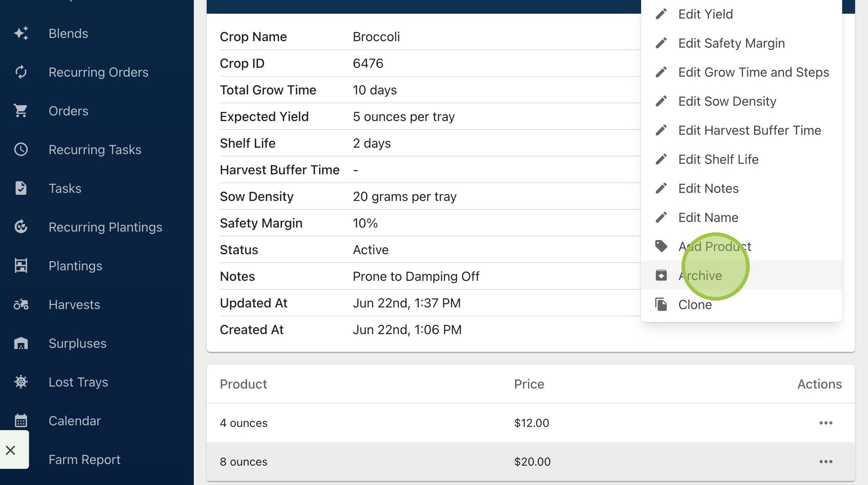Image resolution: width=868 pixels, height=485 pixels.
Task: Open actions menu for 8 ounces product
Action: [826, 462]
